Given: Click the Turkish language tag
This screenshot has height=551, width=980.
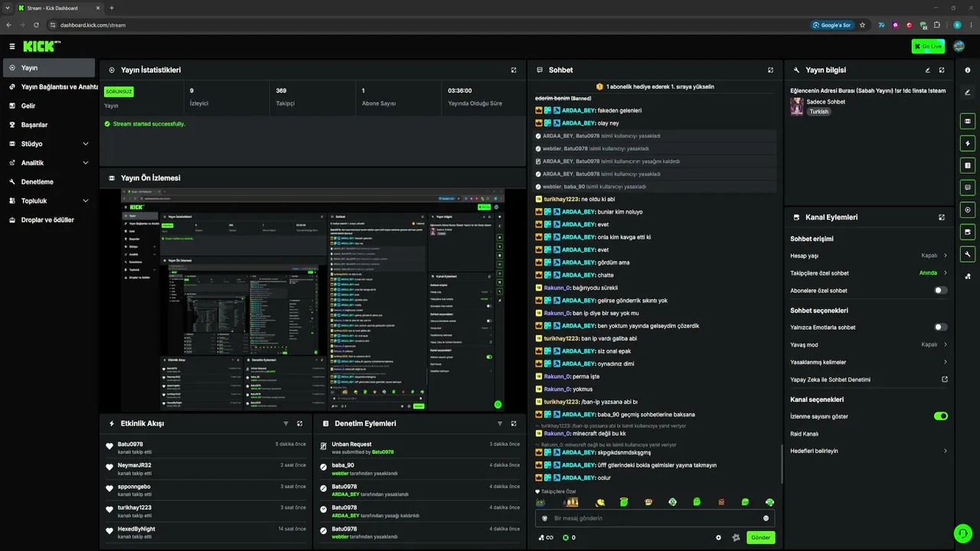Looking at the screenshot, I should pos(819,112).
